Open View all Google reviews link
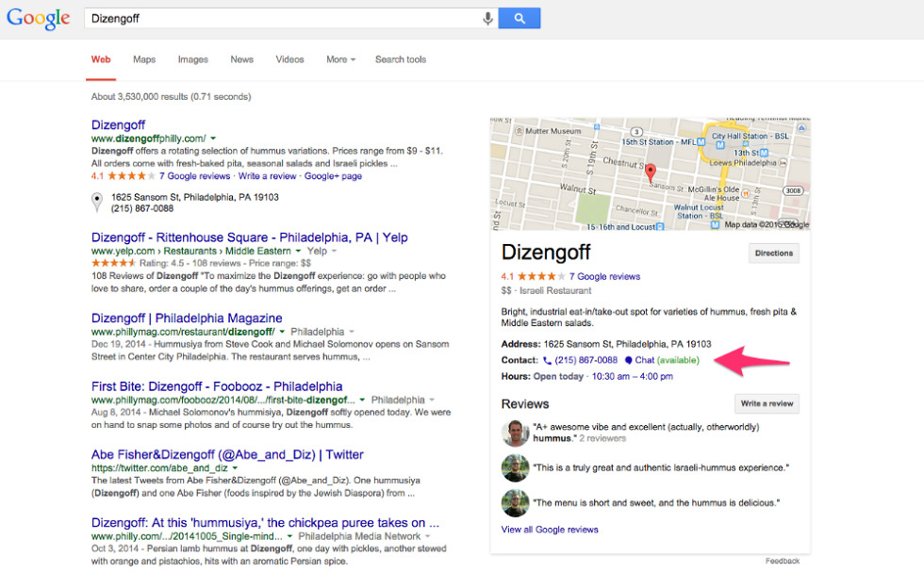This screenshot has height=572, width=924. 550,530
